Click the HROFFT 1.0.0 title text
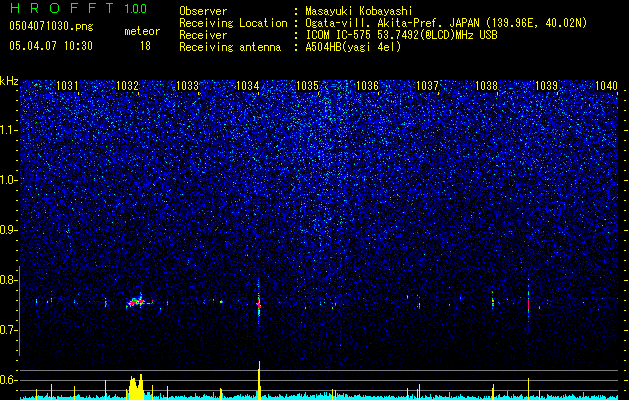Screen dimensions: 629x400 [x=78, y=8]
